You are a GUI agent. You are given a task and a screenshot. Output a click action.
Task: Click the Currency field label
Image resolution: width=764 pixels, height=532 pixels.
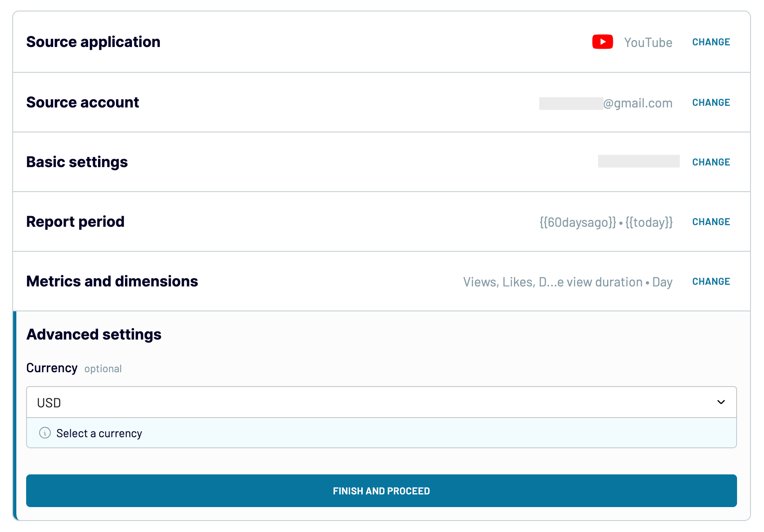[x=52, y=368]
